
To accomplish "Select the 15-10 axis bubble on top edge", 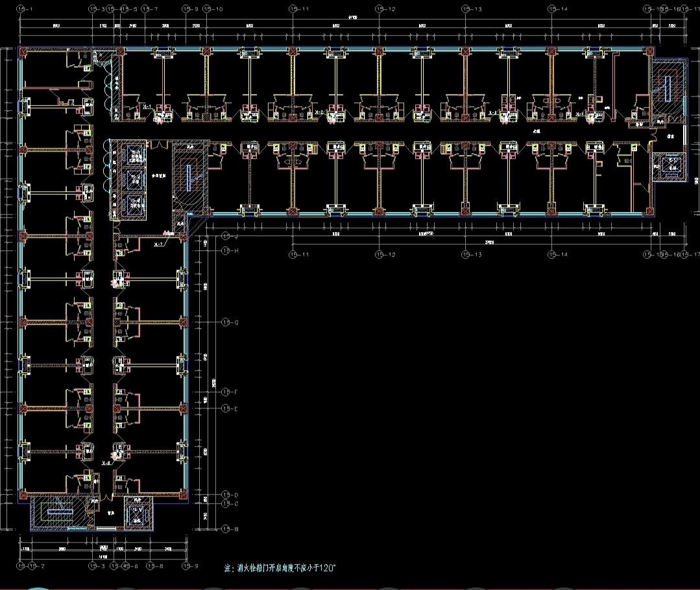I will click(x=212, y=9).
